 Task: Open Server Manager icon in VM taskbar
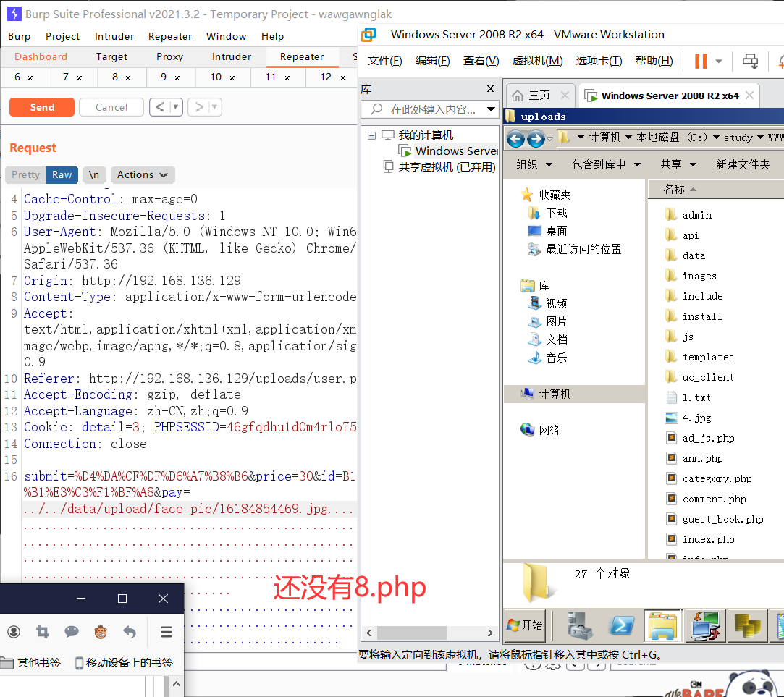coord(580,625)
